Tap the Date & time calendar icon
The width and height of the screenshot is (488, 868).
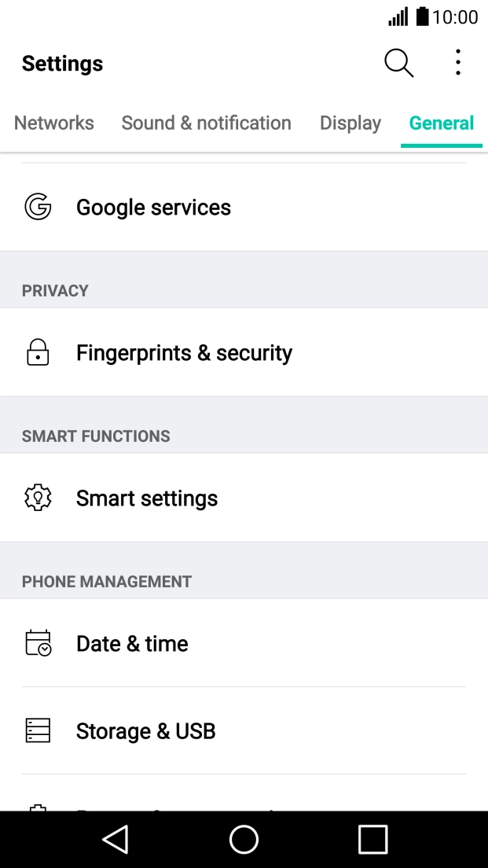point(37,643)
